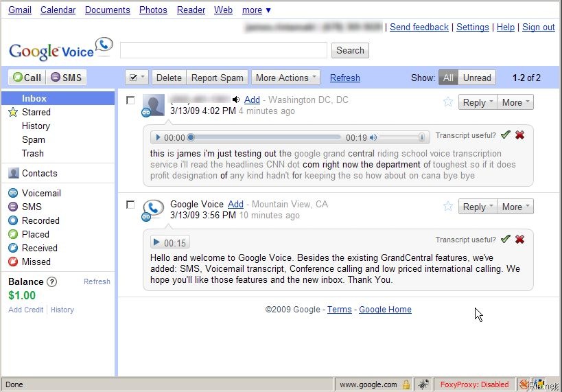The image size is (562, 392).
Task: Click the lock icon in the status bar
Action: (x=406, y=384)
